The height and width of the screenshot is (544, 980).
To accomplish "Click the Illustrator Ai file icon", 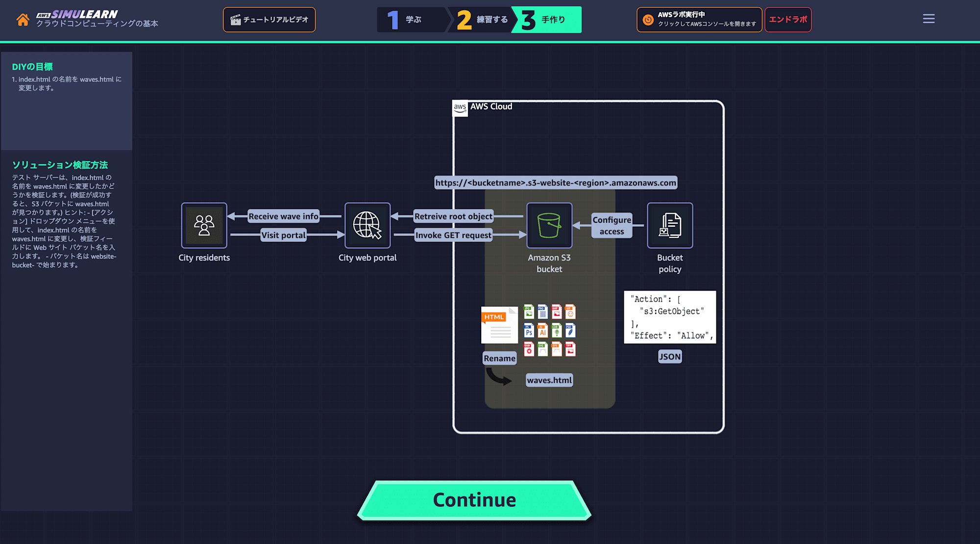I will (x=542, y=331).
